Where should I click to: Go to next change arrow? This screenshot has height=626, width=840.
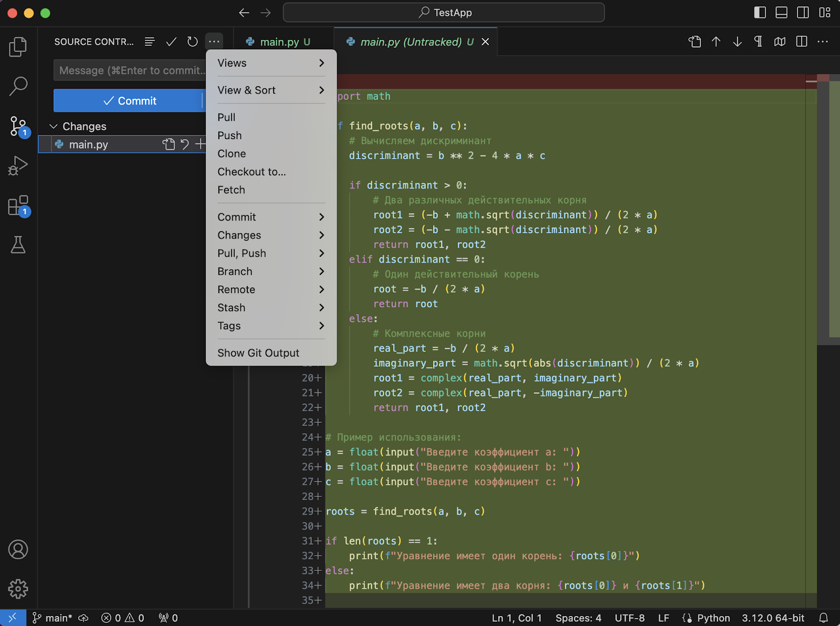coord(737,41)
